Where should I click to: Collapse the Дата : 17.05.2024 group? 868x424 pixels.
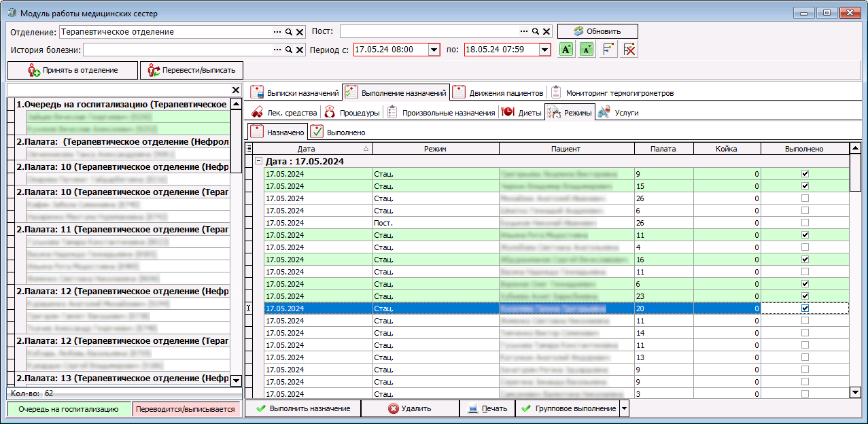[x=258, y=162]
